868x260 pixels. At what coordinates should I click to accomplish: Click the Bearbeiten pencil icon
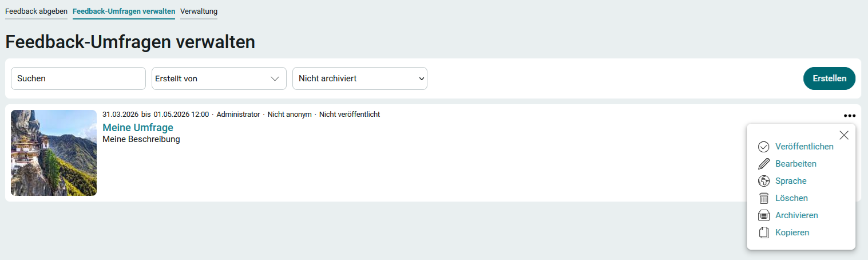(763, 164)
